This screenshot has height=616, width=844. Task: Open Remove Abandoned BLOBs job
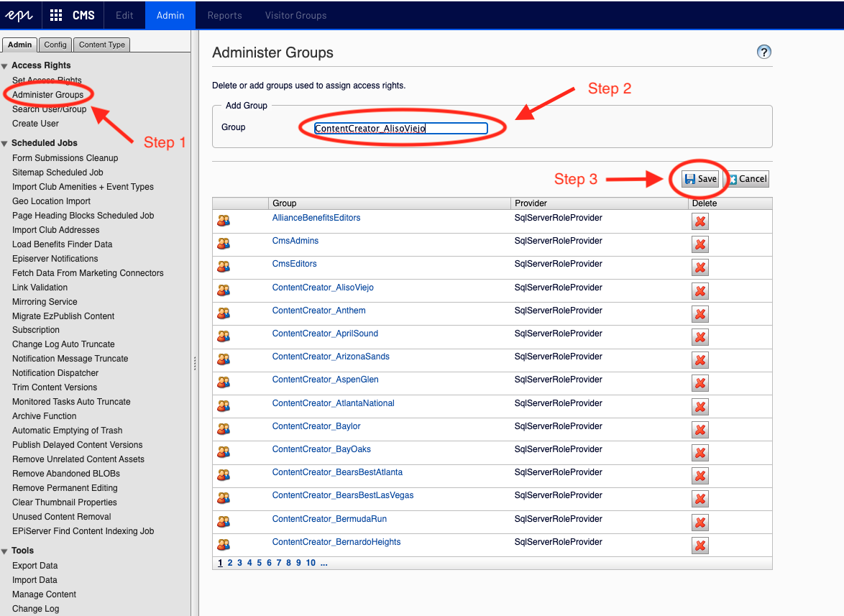coord(66,474)
